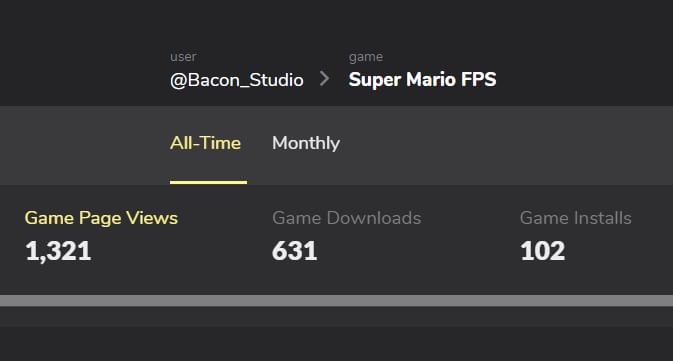Switch to the Monthly tab

click(306, 143)
